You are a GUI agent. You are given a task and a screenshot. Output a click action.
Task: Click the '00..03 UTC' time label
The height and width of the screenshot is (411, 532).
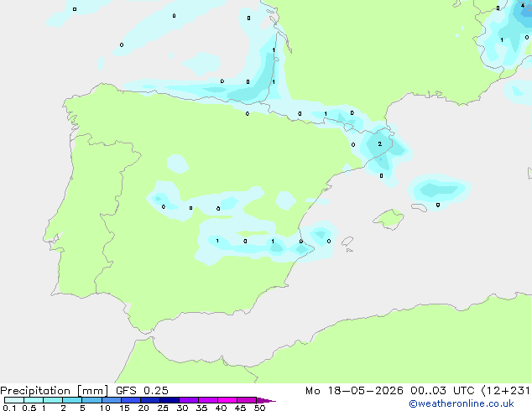tap(442, 391)
